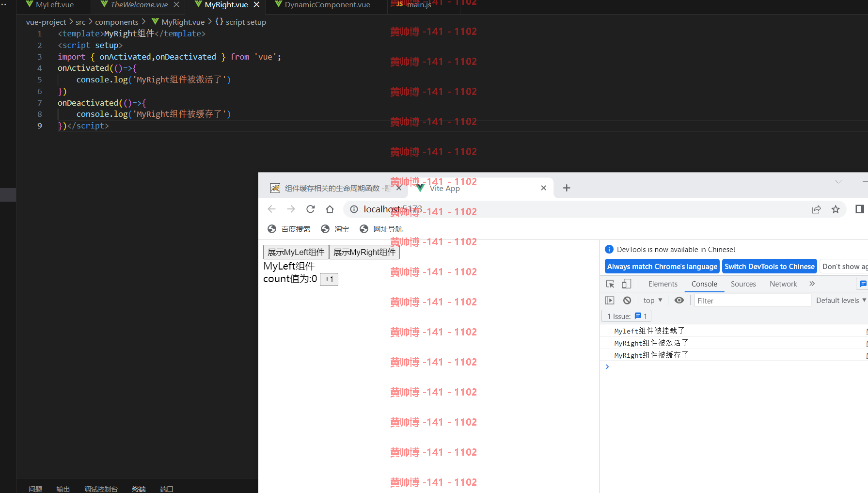This screenshot has height=493, width=868.
Task: Click Switch DevTools to Chinese button
Action: (770, 267)
